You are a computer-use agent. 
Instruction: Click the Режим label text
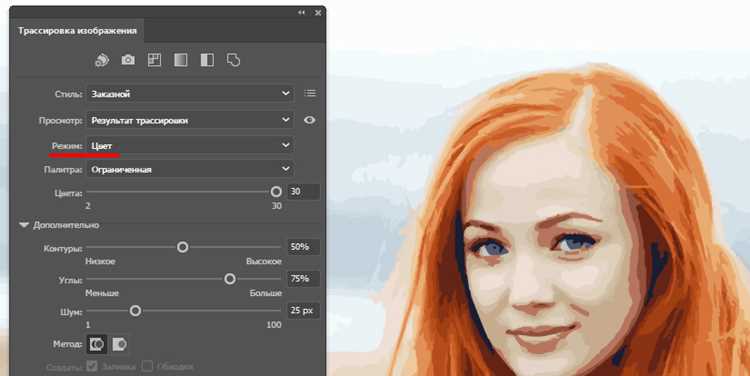[67, 145]
